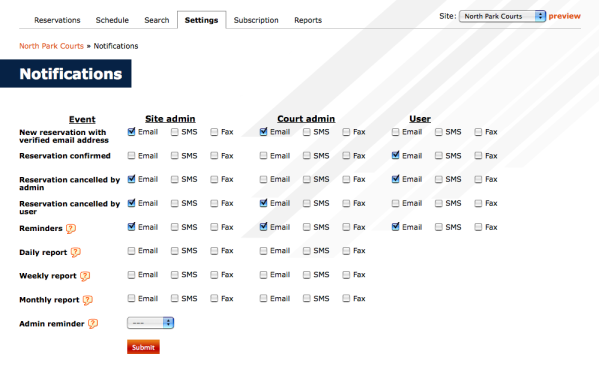Open the Daily report help icon

point(76,252)
